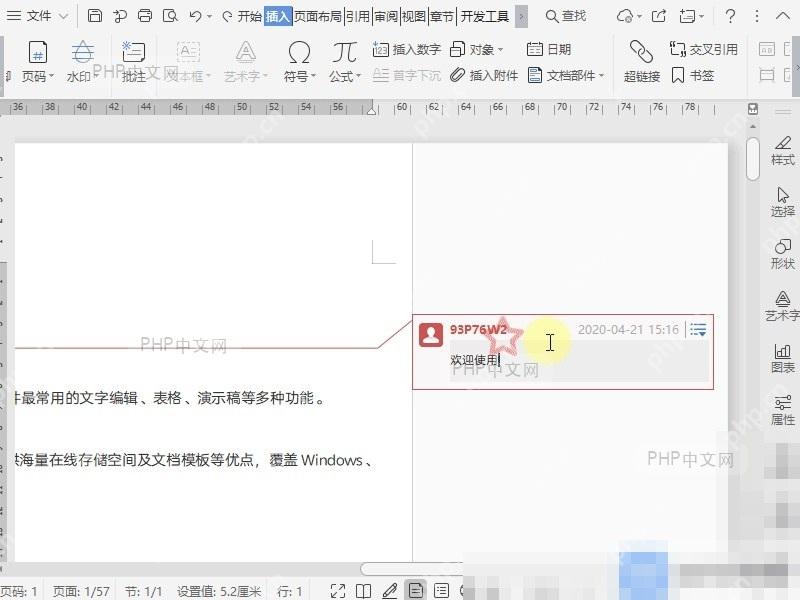Viewport: 800px width, 600px height.
Task: Click the 查找 search button
Action: point(565,16)
